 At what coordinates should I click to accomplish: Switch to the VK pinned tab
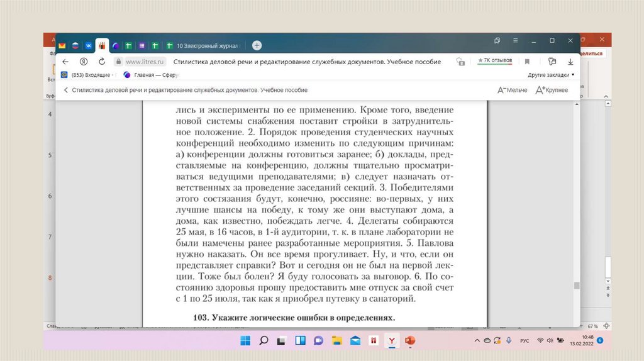point(89,46)
